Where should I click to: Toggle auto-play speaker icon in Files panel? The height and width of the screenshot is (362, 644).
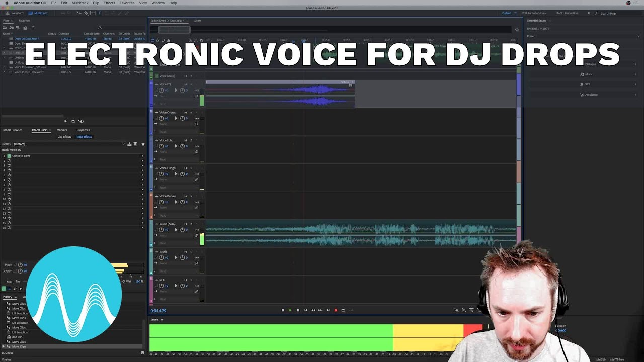point(81,121)
